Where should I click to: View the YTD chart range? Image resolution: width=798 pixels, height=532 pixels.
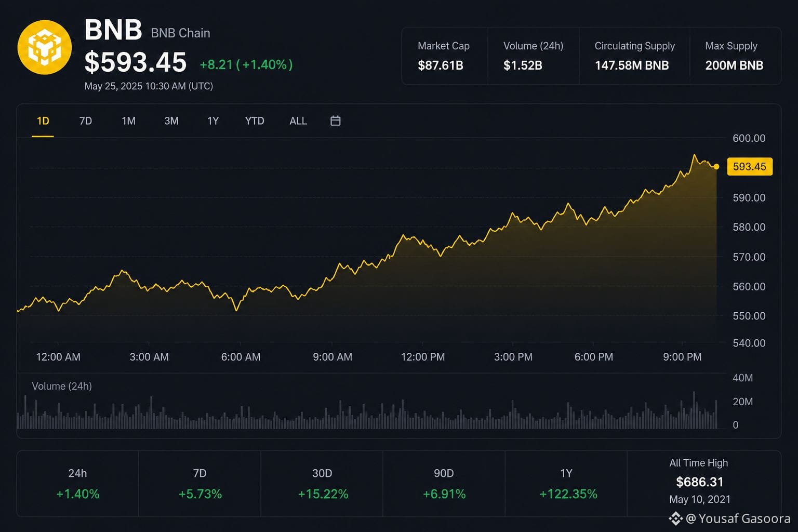pyautogui.click(x=255, y=121)
